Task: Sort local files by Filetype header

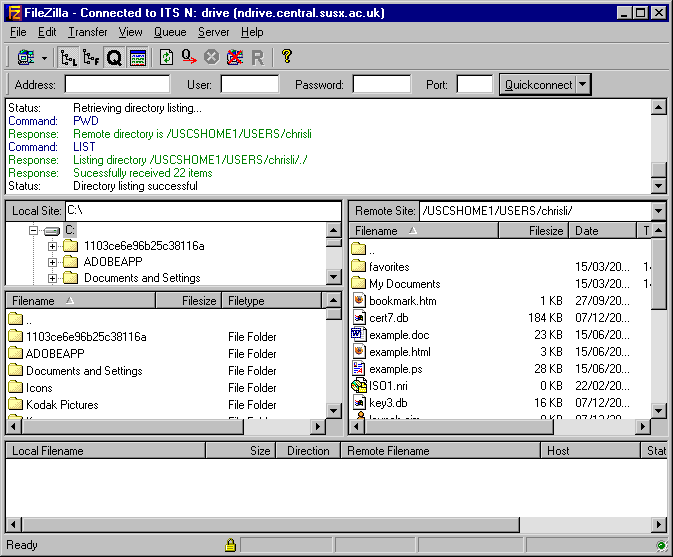Action: coord(271,300)
